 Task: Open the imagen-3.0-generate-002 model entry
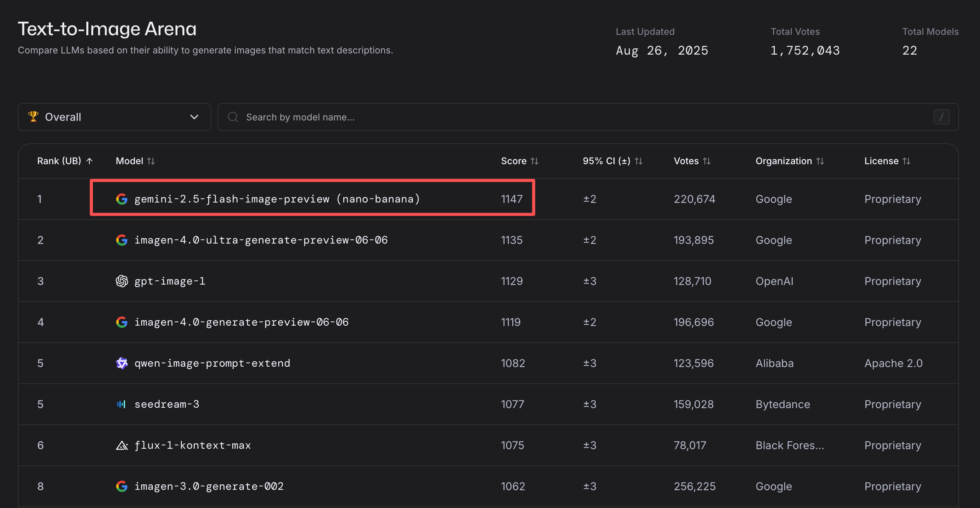(209, 486)
